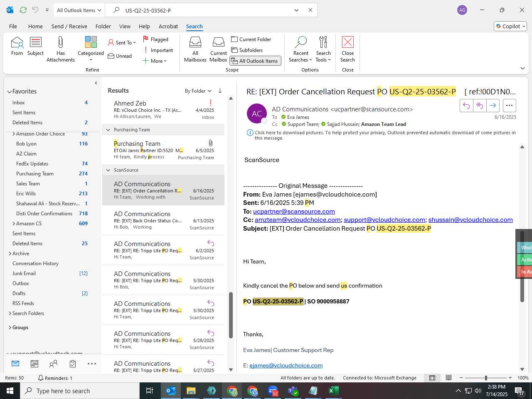Filter search by Subject
Screen dimensions: 532x399
(x=35, y=46)
